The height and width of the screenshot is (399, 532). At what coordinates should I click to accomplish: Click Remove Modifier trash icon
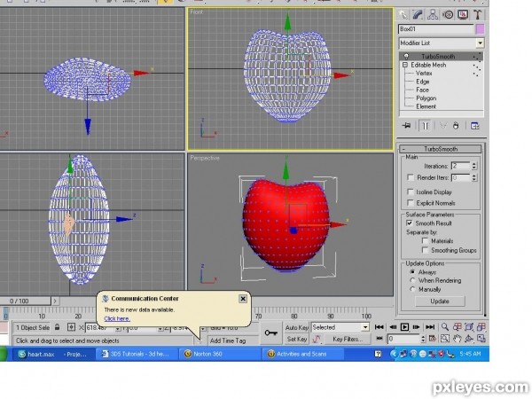point(456,126)
